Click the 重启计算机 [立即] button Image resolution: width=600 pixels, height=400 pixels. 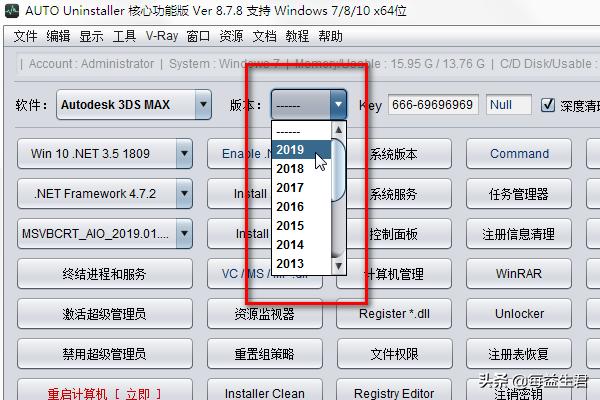pos(104,391)
